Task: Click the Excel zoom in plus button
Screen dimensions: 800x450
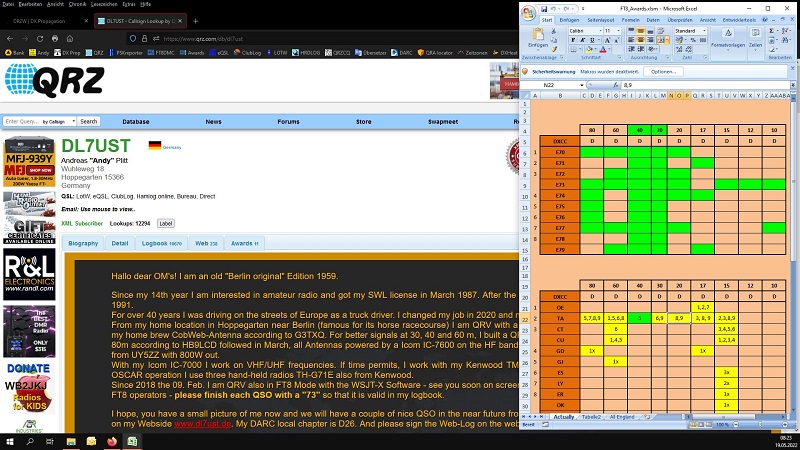Action: point(785,424)
